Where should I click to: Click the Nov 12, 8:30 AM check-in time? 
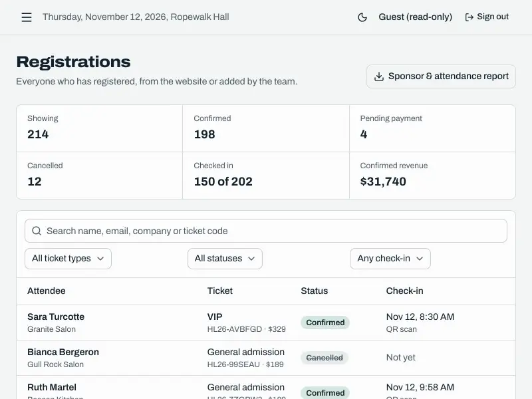(x=420, y=317)
